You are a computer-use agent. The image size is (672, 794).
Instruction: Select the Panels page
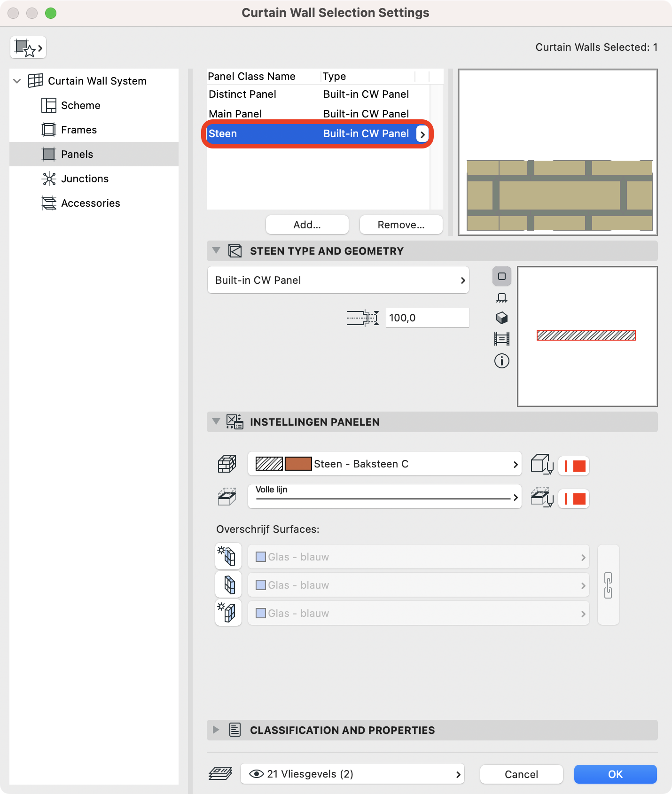point(94,154)
